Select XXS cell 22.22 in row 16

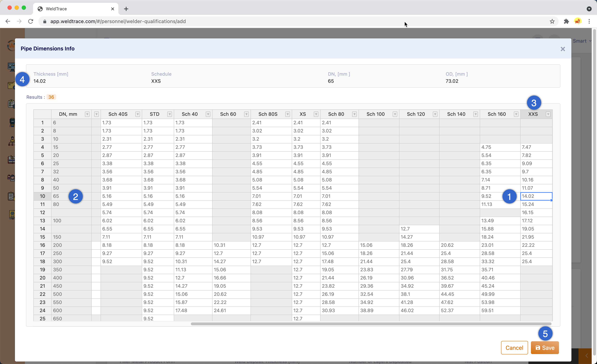536,245
